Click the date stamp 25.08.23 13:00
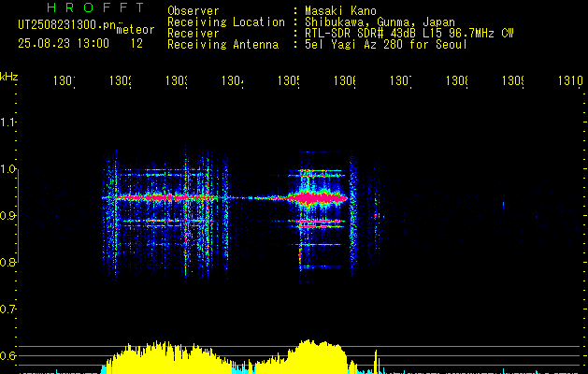The image size is (588, 374). click(64, 44)
